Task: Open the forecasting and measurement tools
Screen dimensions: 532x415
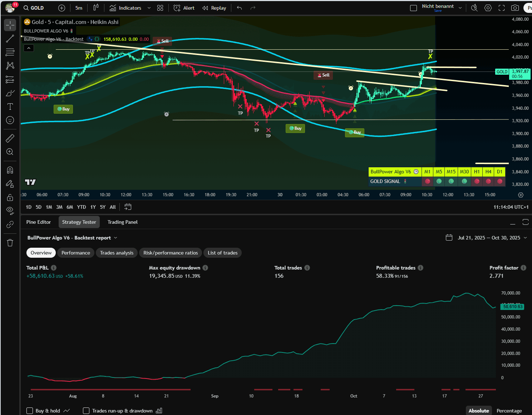Action: click(10, 79)
